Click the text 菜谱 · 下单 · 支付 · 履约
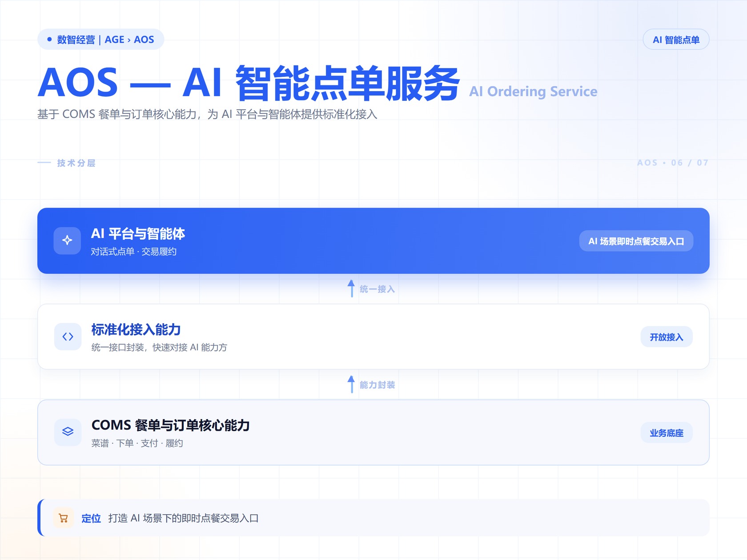The image size is (747, 560). coord(137,443)
